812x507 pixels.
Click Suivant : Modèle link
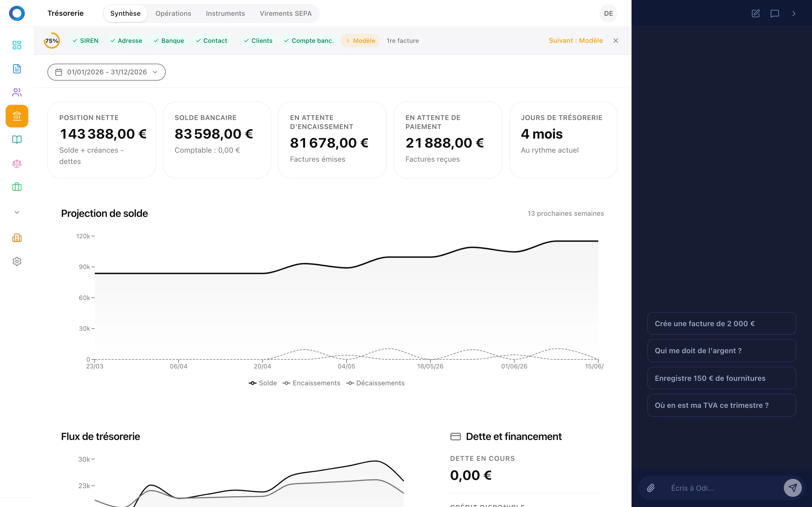(x=575, y=41)
